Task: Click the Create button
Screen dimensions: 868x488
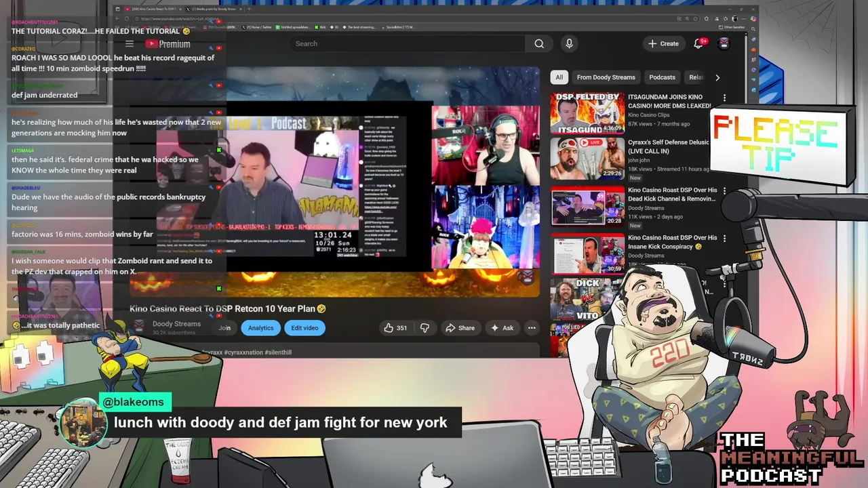Action: click(x=663, y=43)
